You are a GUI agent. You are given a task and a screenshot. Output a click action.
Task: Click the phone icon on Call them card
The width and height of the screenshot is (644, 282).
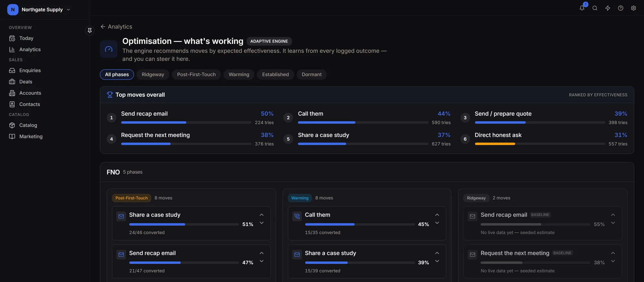(x=297, y=216)
